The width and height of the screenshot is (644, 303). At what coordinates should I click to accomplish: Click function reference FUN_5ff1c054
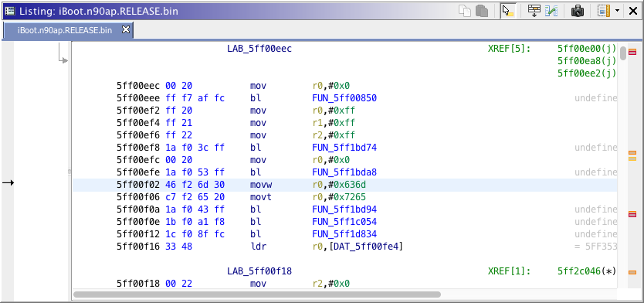click(344, 222)
